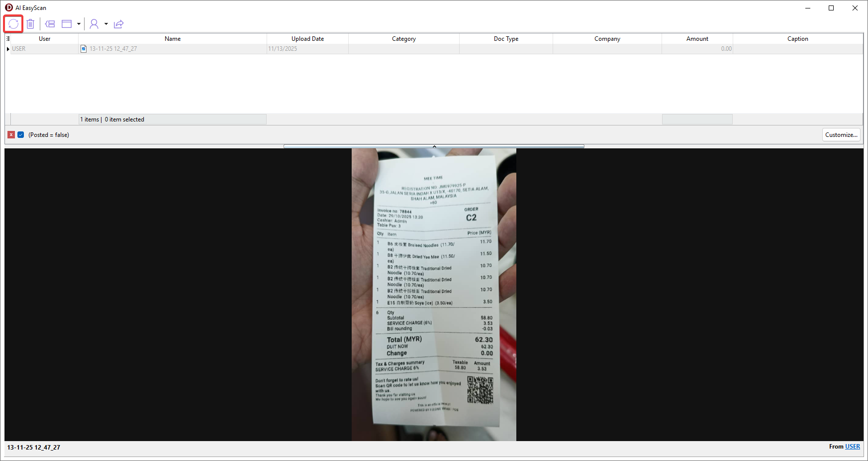Click the grouping panel toolbar icon
The height and width of the screenshot is (461, 868).
[x=50, y=24]
